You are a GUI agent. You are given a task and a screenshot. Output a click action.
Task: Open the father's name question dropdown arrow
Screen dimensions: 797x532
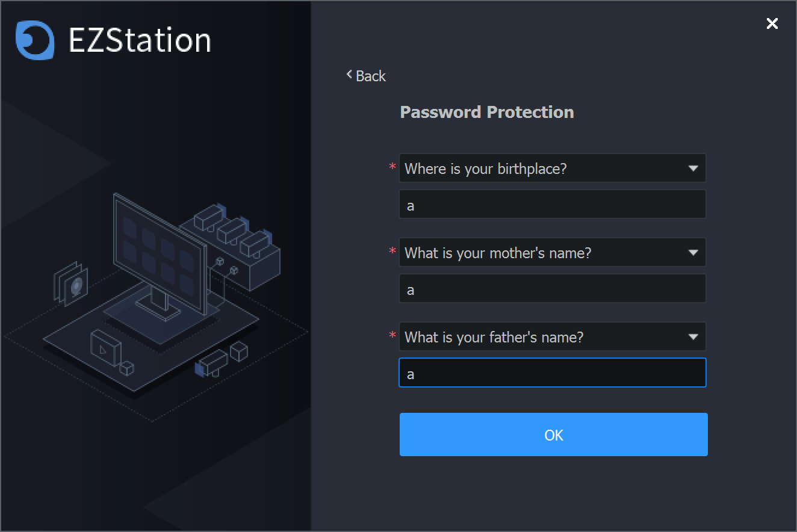[x=693, y=337]
